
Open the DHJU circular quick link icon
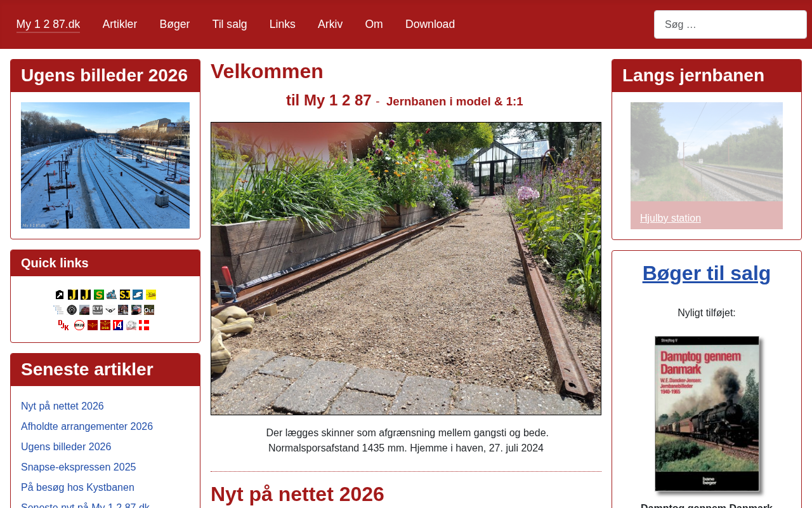click(79, 325)
